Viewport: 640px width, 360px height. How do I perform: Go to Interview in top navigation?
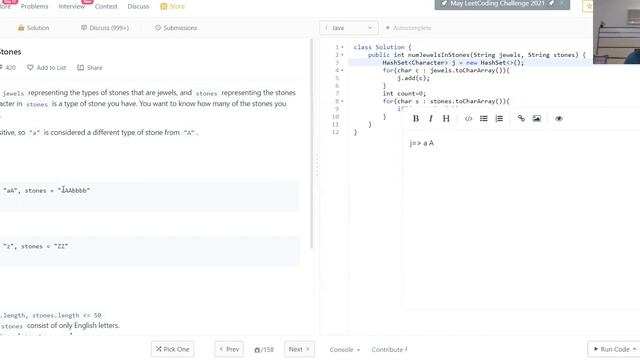tap(71, 6)
